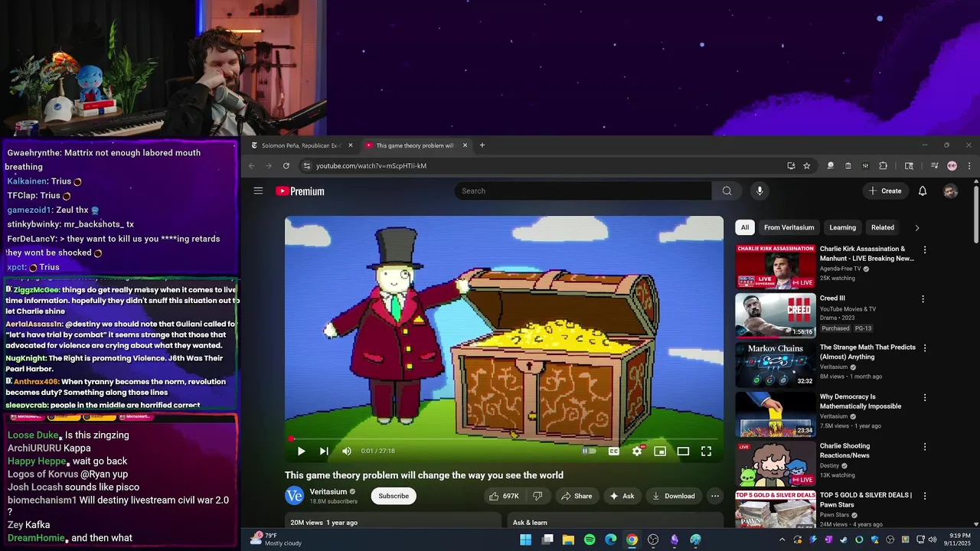Open Spotify from taskbar
Image resolution: width=980 pixels, height=551 pixels.
tap(590, 540)
